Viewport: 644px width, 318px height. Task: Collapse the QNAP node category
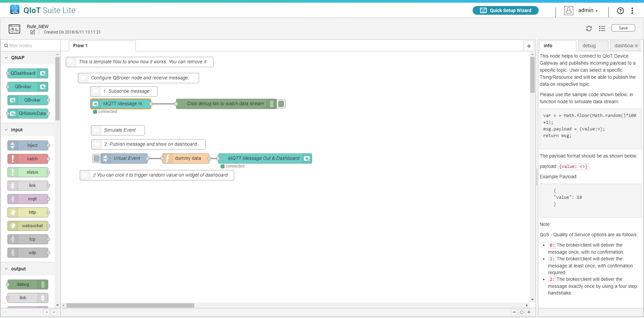[x=6, y=58]
